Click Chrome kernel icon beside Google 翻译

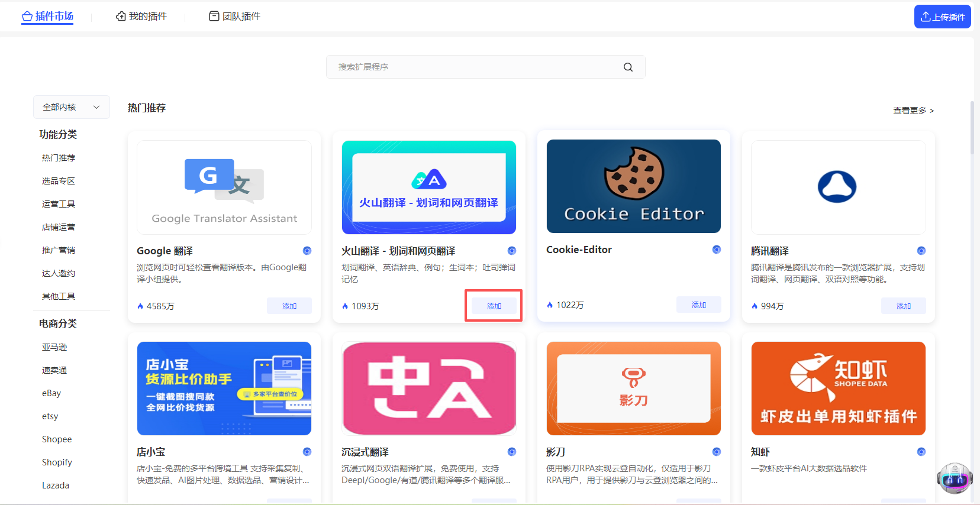coord(307,251)
